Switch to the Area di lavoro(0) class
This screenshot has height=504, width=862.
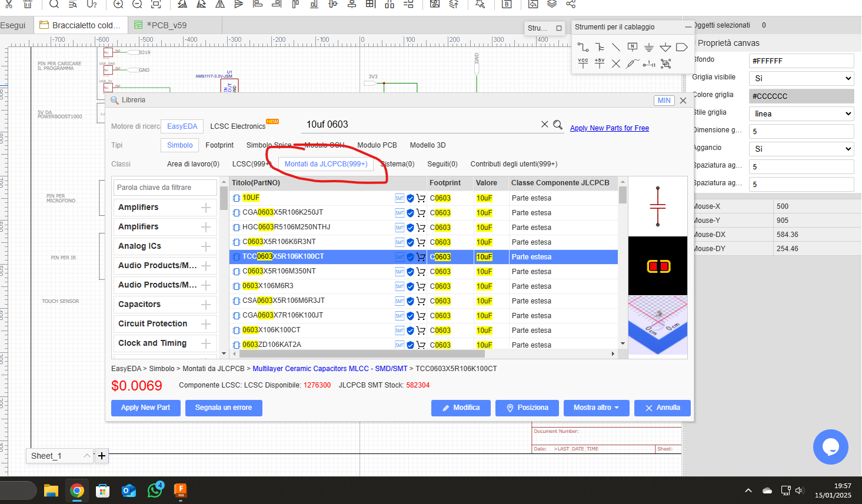pyautogui.click(x=193, y=164)
